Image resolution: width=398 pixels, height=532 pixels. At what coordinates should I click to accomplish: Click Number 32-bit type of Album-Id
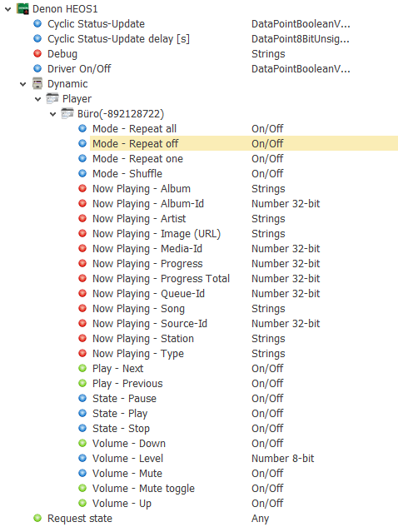[286, 204]
